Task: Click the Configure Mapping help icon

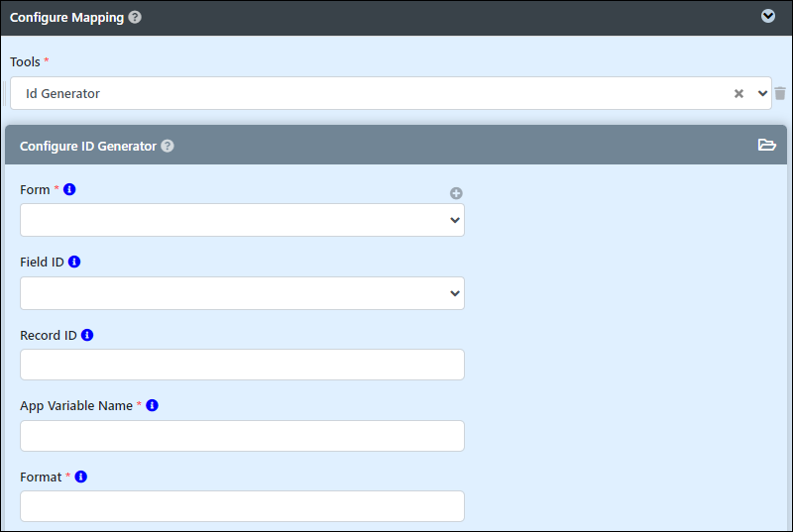Action: (x=135, y=17)
